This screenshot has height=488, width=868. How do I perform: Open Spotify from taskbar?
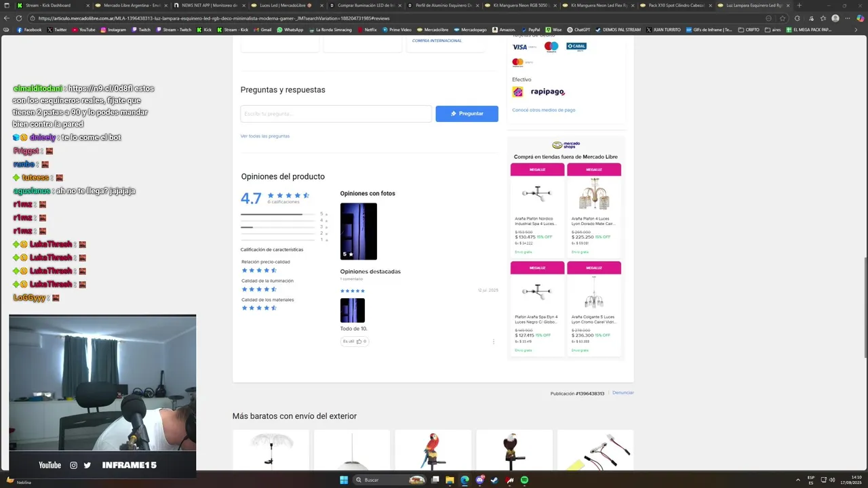click(524, 480)
